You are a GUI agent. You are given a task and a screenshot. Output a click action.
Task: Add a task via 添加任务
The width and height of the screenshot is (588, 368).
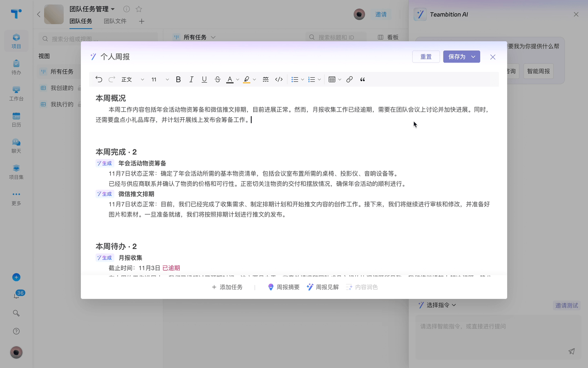[227, 287]
